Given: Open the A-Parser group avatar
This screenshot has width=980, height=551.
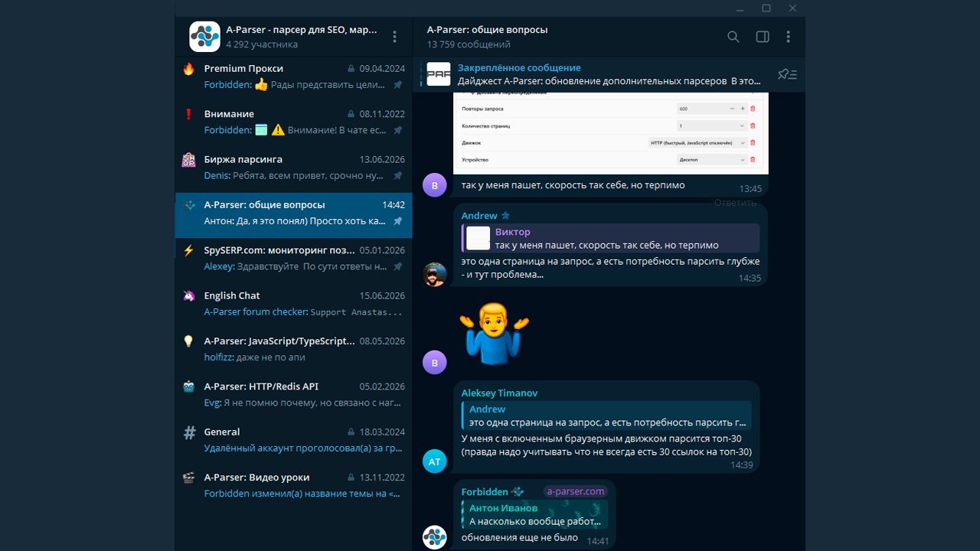Looking at the screenshot, I should [204, 36].
